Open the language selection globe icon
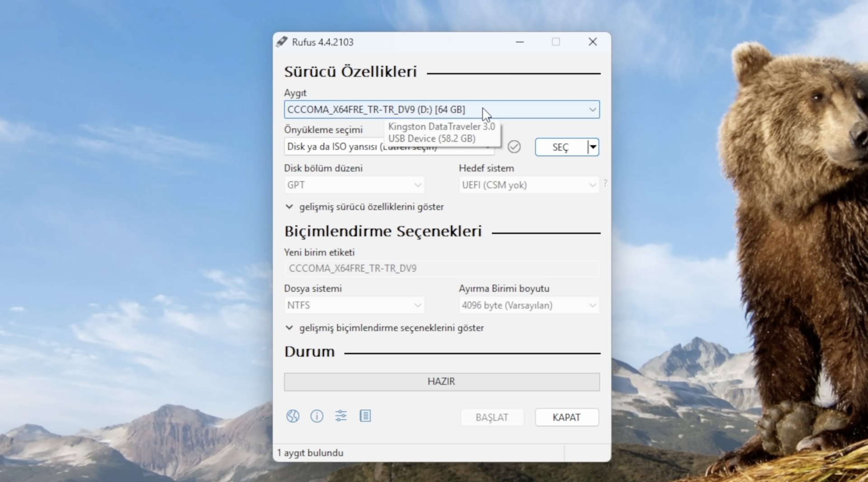The height and width of the screenshot is (482, 868). (x=292, y=416)
